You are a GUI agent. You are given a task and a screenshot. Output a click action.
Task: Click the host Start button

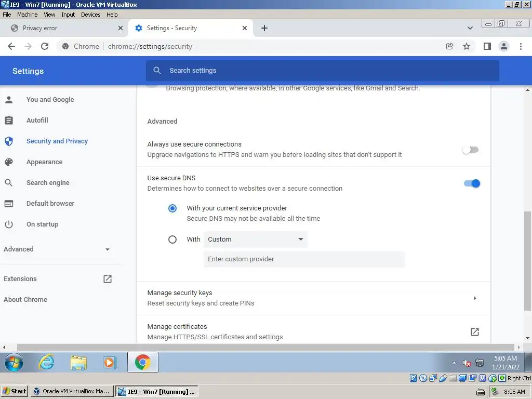coord(14,391)
